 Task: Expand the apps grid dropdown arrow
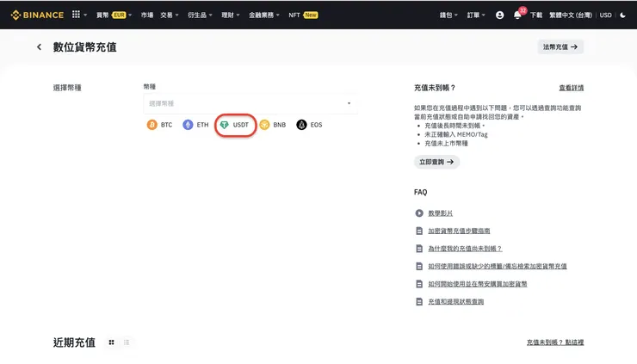[85, 15]
